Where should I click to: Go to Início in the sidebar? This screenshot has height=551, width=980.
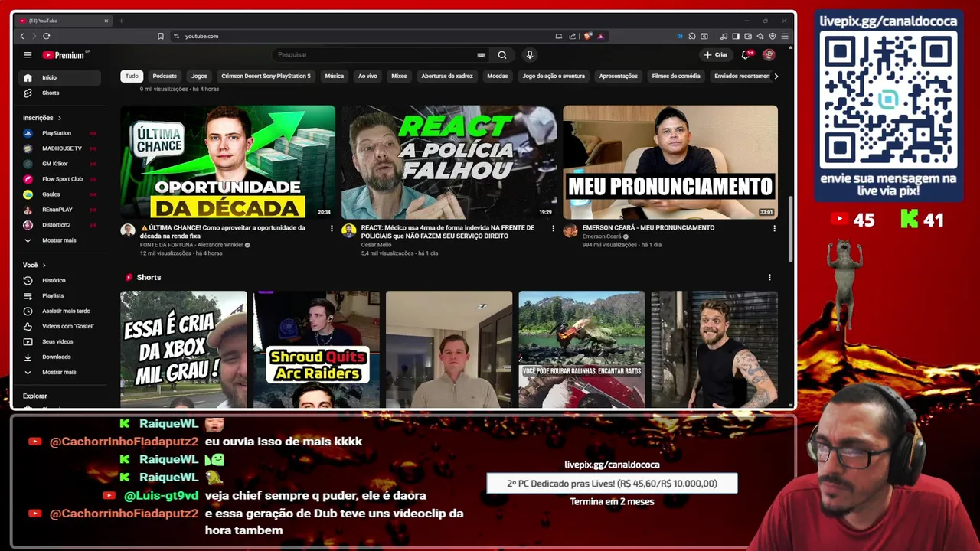[60, 77]
